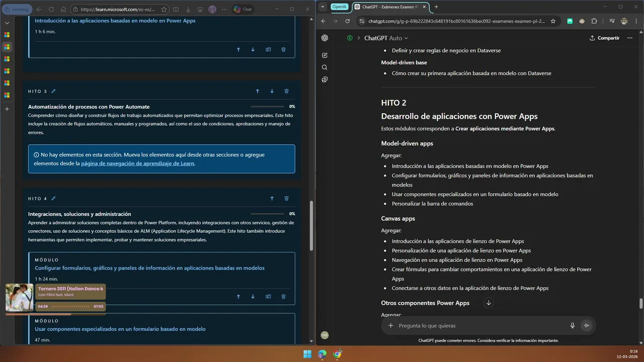
Task: Open Edge settings and more menu
Action: click(224, 9)
